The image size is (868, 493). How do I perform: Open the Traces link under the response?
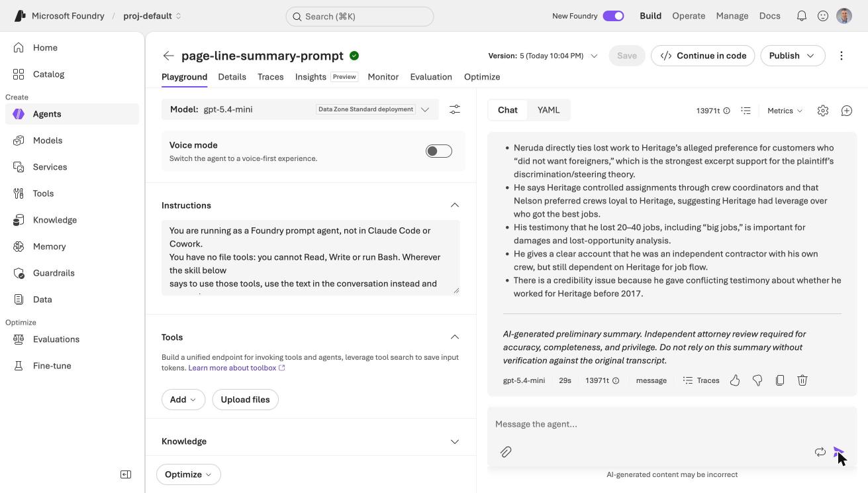click(701, 380)
